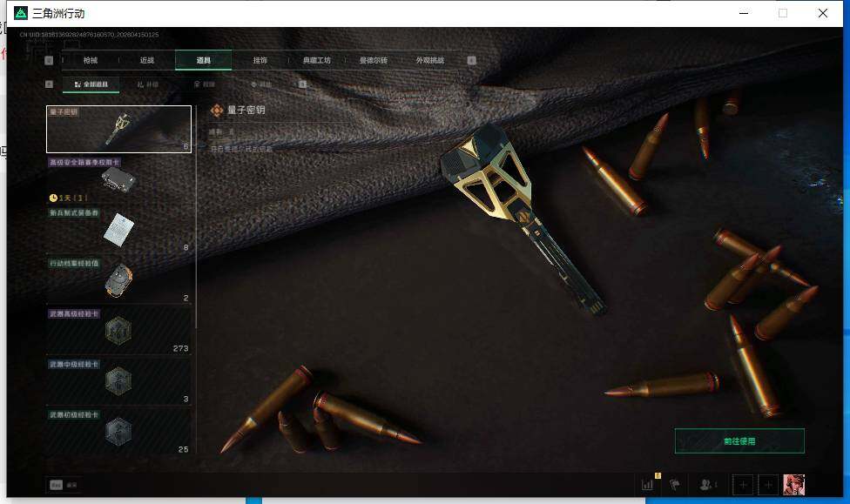Image resolution: width=850 pixels, height=504 pixels.
Task: Click the clock icon beside 1天
Action: tap(53, 198)
